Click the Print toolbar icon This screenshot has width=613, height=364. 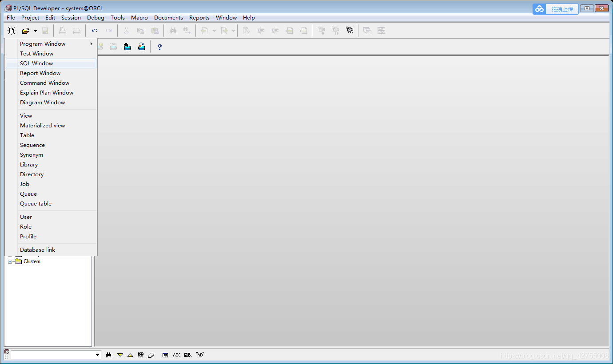(63, 31)
